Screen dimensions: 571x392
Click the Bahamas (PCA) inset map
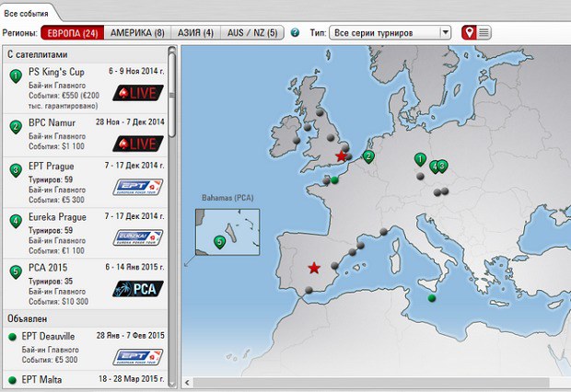tap(227, 232)
